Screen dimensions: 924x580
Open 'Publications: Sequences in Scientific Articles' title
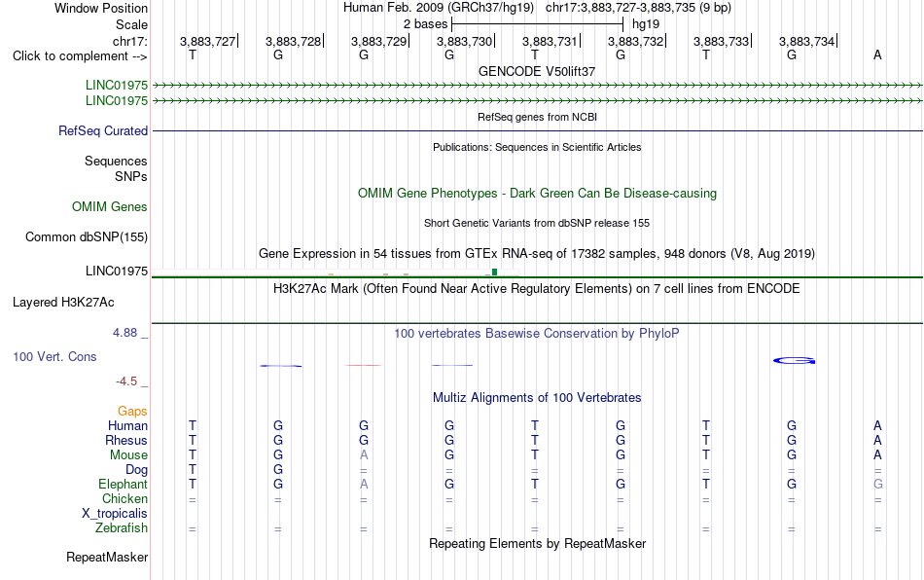click(x=537, y=147)
